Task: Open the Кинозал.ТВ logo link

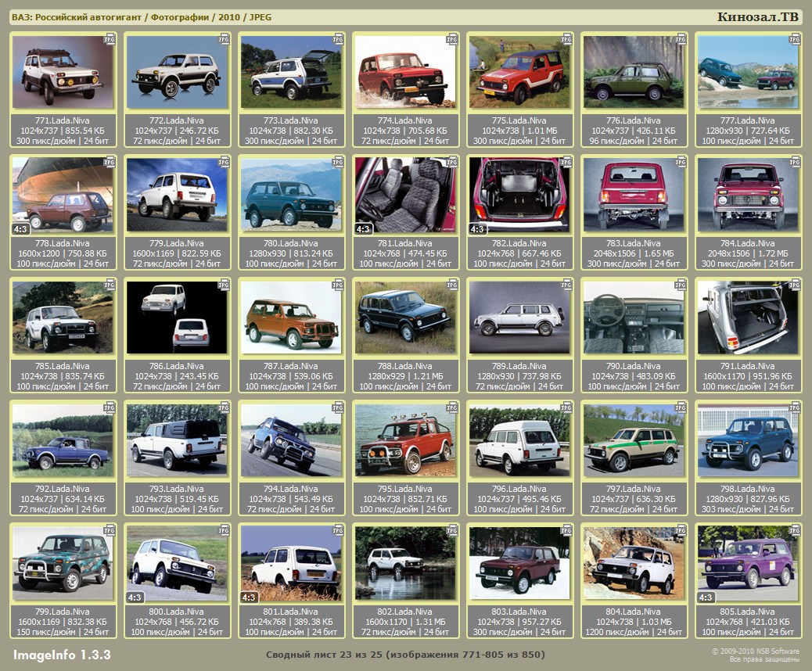Action: point(758,17)
